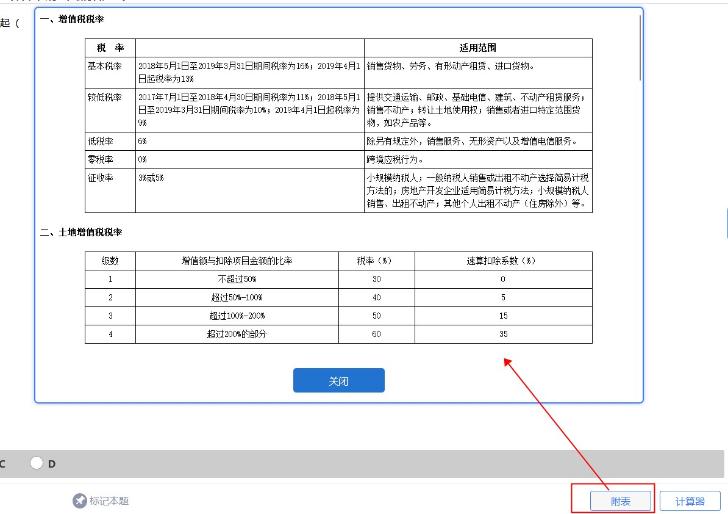
Task: Click the 跨境应税行为 cell
Action: click(478, 159)
